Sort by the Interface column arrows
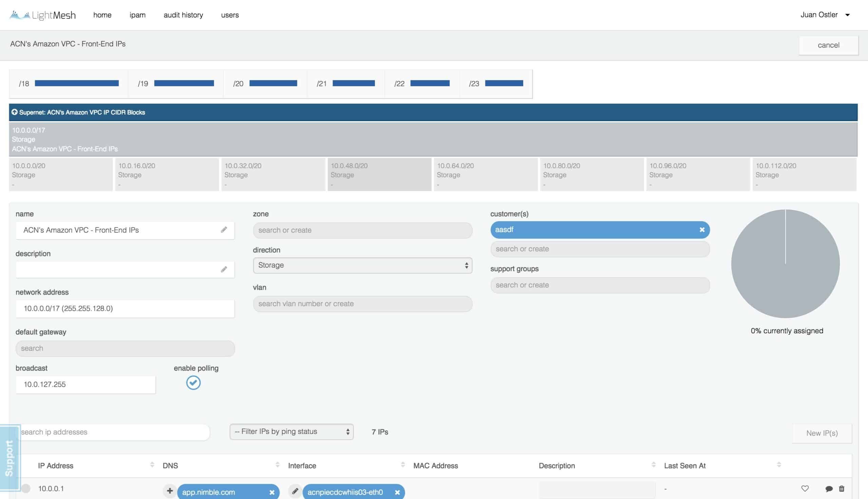 pos(403,465)
